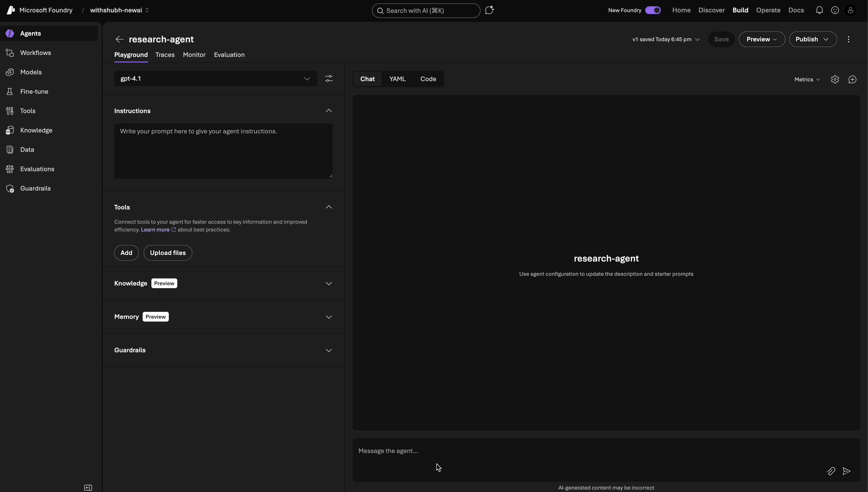Viewport: 868px width, 492px height.
Task: Click the notifications bell icon
Action: (819, 10)
